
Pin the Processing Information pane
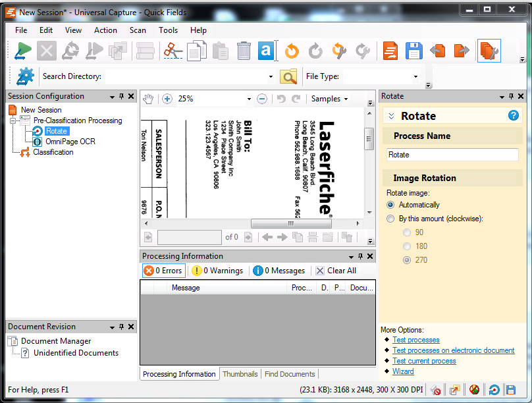(360, 256)
